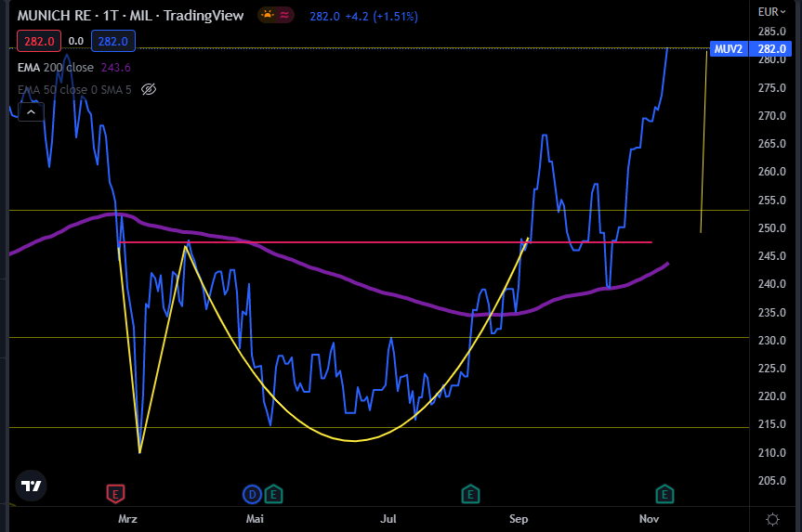Click the market status sun icon
This screenshot has height=532, width=802.
[268, 16]
